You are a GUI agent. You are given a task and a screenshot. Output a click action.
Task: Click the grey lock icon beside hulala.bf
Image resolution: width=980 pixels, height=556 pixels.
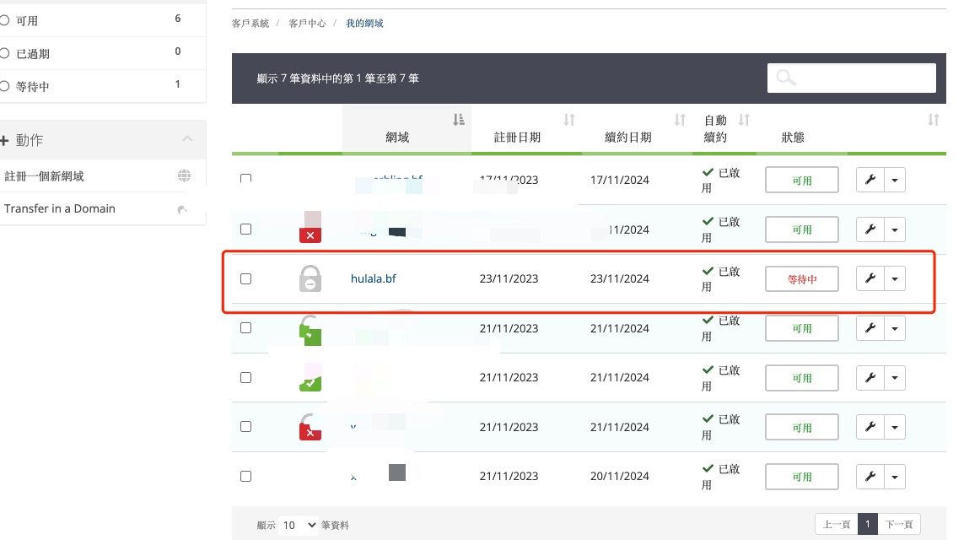[x=310, y=278]
